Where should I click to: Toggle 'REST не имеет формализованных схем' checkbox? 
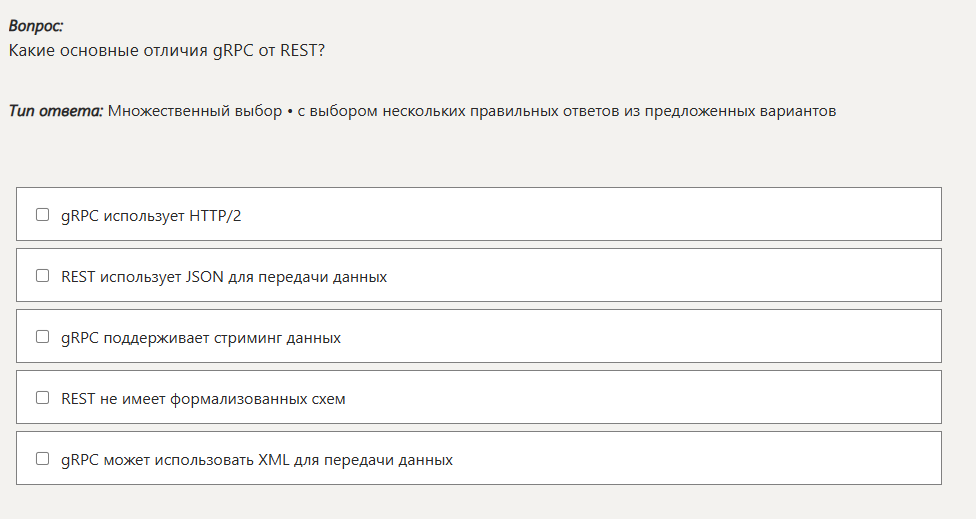pos(42,397)
